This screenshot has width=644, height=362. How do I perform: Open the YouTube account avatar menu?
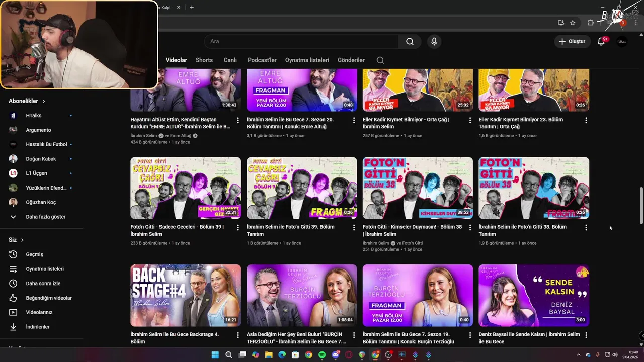[622, 41]
